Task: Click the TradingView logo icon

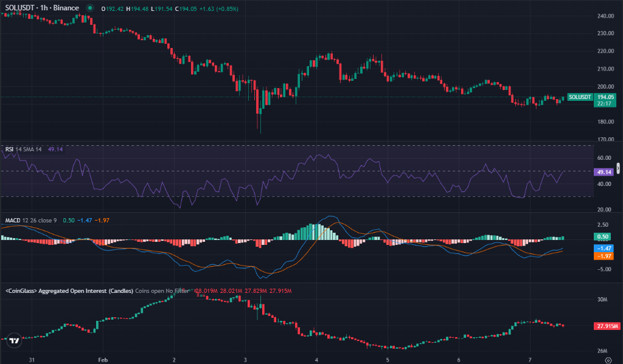Action: [x=12, y=342]
